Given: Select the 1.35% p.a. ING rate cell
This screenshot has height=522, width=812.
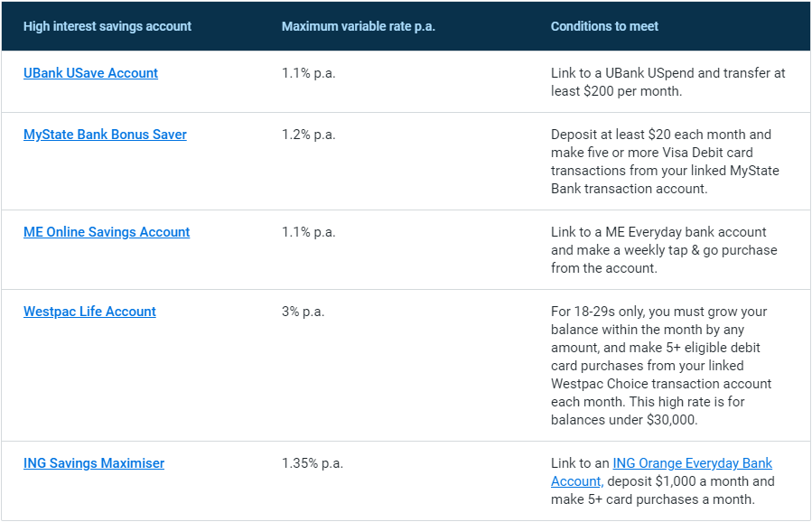Looking at the screenshot, I should click(313, 463).
